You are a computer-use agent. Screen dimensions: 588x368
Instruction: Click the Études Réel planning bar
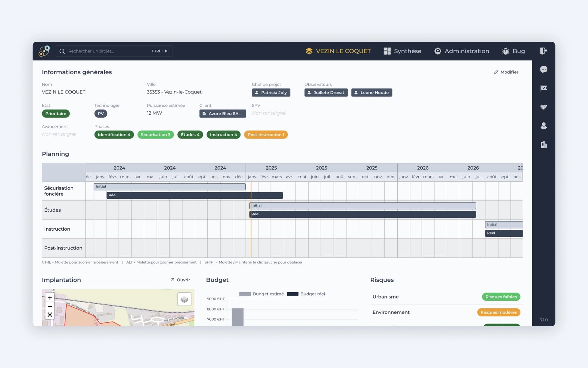coord(363,214)
